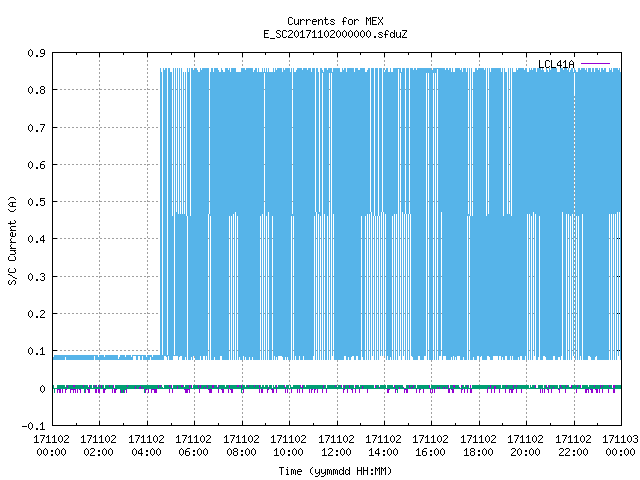Click the x-axis tick 171102 18:00
Image resolution: width=640 pixels, height=480 pixels.
pyautogui.click(x=478, y=446)
